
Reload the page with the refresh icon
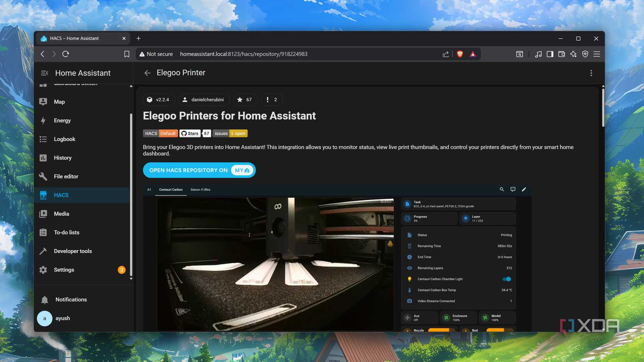66,54
